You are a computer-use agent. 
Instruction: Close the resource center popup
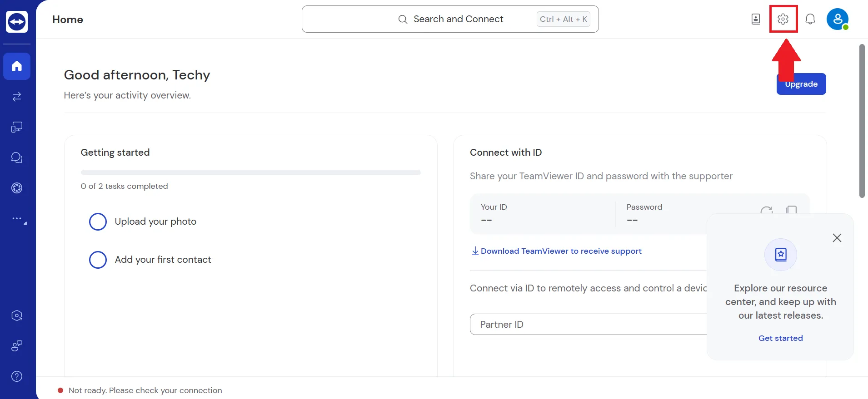tap(837, 238)
